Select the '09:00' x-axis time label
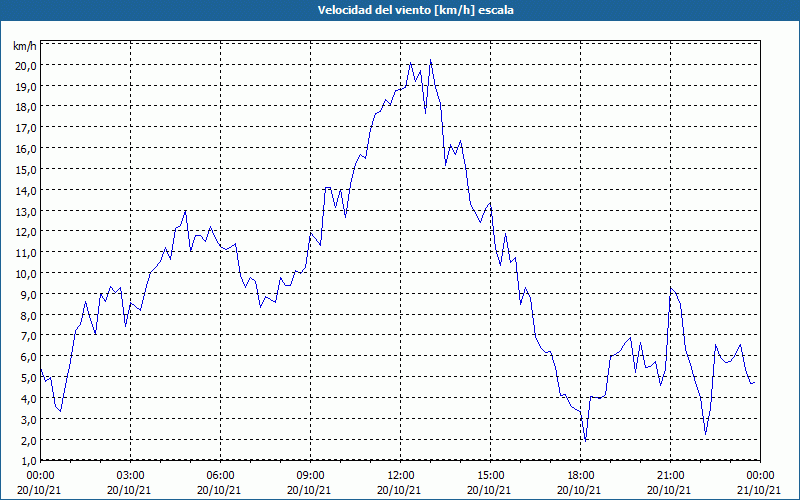The height and width of the screenshot is (500, 800). [x=310, y=476]
